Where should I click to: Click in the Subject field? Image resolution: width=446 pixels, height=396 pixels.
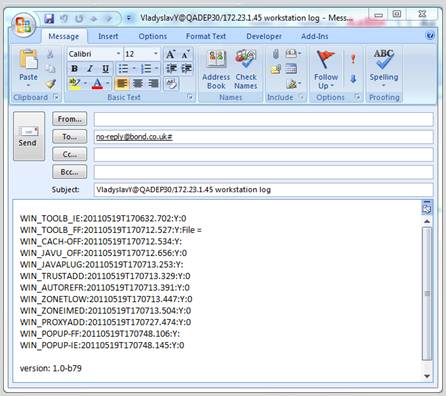click(x=263, y=190)
